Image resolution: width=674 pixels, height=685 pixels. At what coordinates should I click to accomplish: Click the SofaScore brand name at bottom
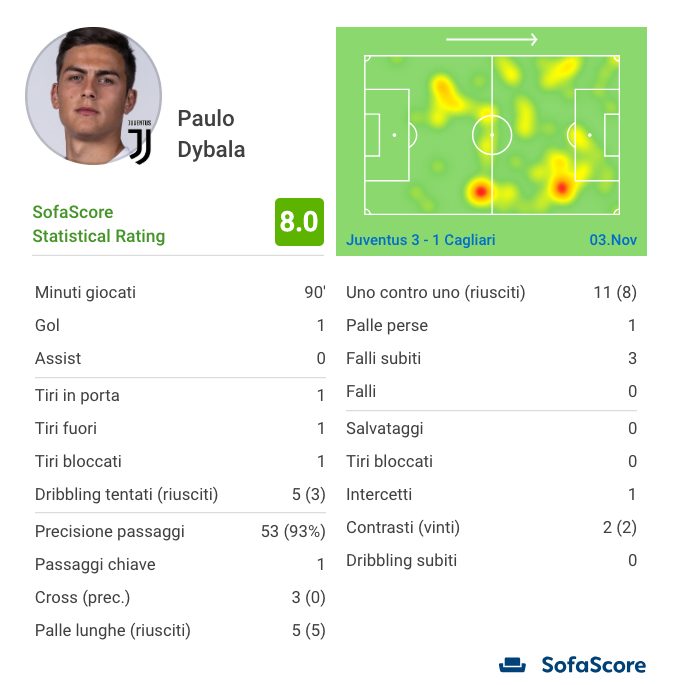594,665
